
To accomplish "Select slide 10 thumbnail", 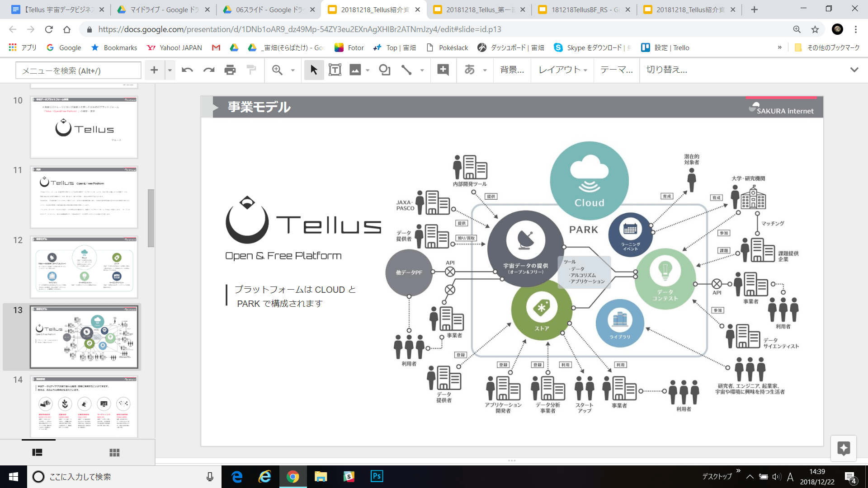I will coord(84,127).
